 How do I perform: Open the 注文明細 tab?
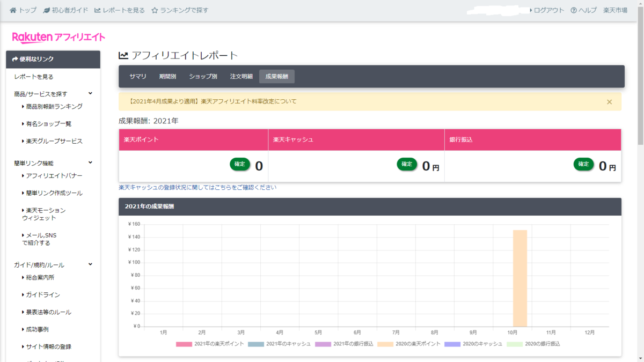241,76
